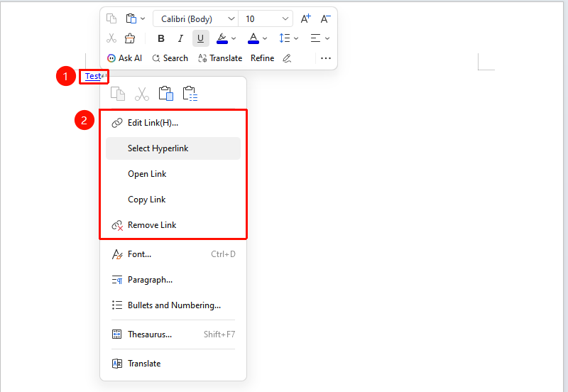Click the Cut scissors icon in the context menu
The height and width of the screenshot is (392, 568).
[141, 94]
